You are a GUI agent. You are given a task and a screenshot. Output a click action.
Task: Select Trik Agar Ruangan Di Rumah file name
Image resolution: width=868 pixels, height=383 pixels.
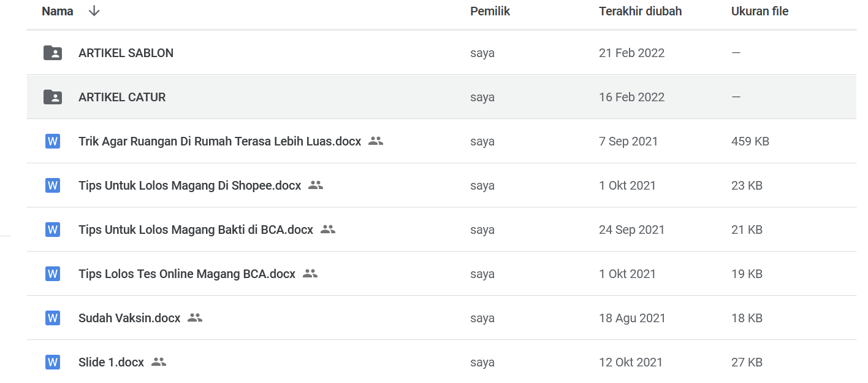tap(219, 141)
